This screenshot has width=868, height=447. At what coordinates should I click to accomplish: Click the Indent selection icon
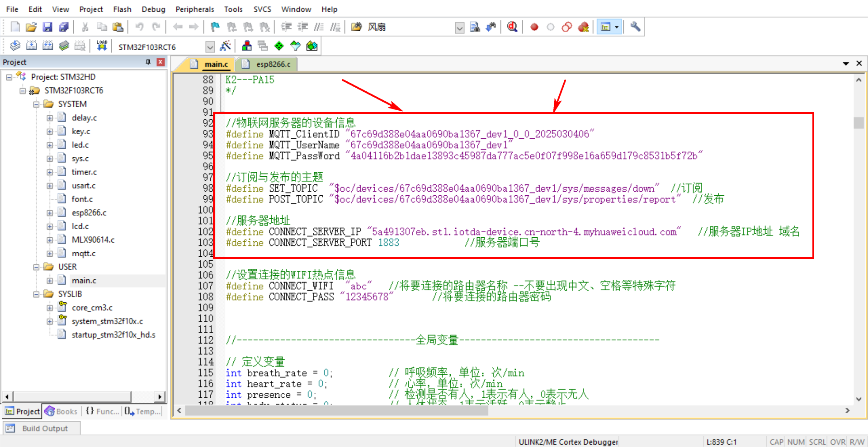286,27
